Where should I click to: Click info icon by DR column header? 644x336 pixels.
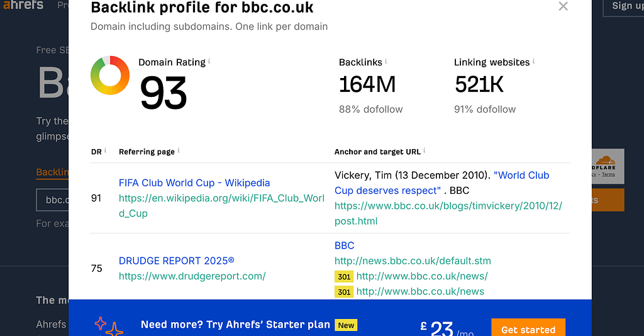(105, 151)
